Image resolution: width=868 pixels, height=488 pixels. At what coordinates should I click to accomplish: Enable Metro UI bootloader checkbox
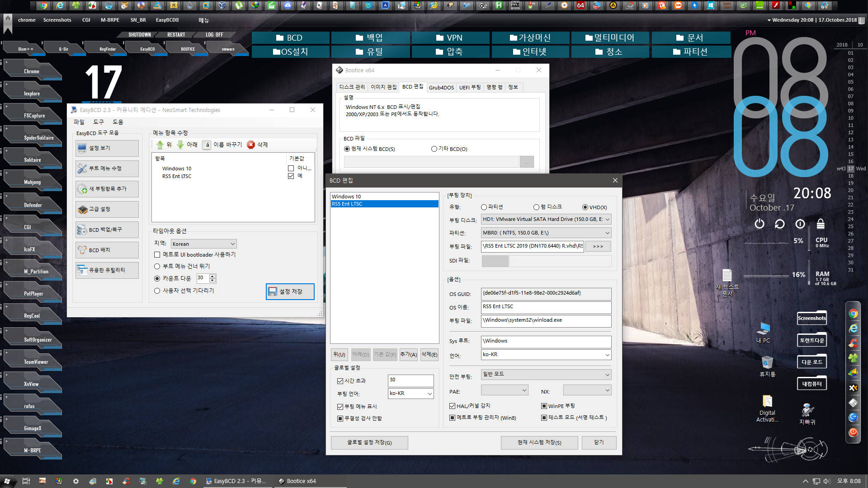pos(157,255)
